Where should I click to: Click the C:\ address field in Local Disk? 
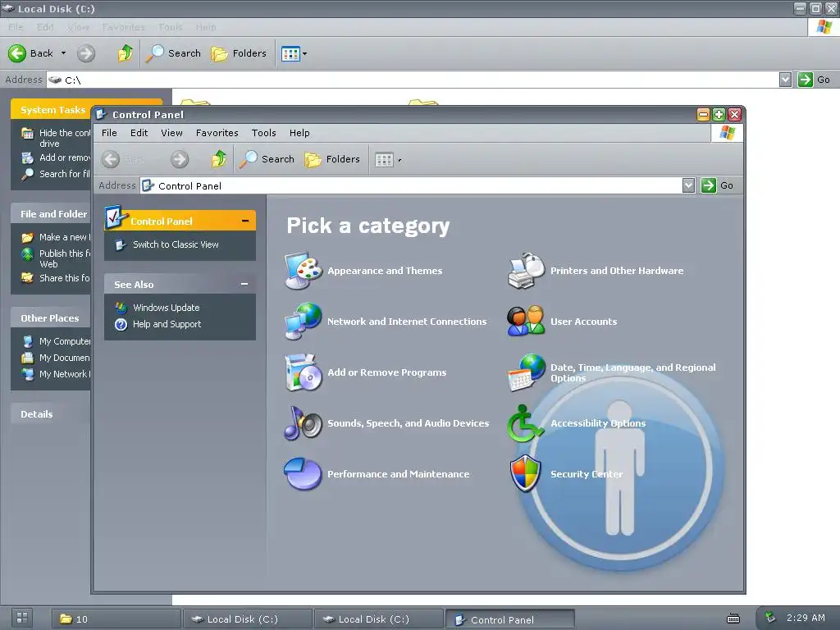pyautogui.click(x=412, y=80)
